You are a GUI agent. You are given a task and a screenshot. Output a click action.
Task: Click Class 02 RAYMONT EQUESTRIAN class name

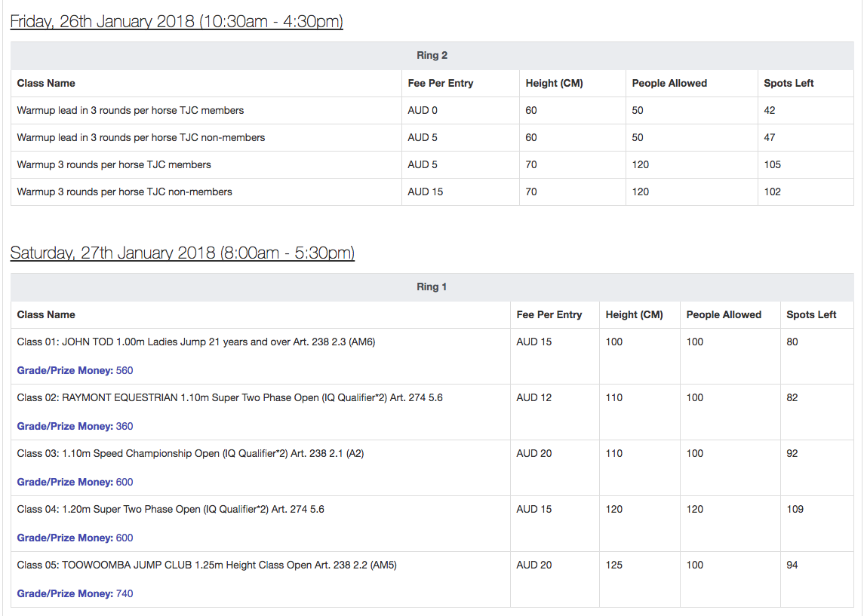coord(229,398)
